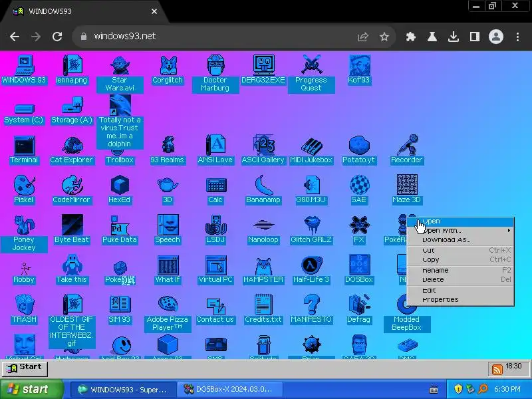
Task: Open the Calc calculator icon
Action: (216, 186)
